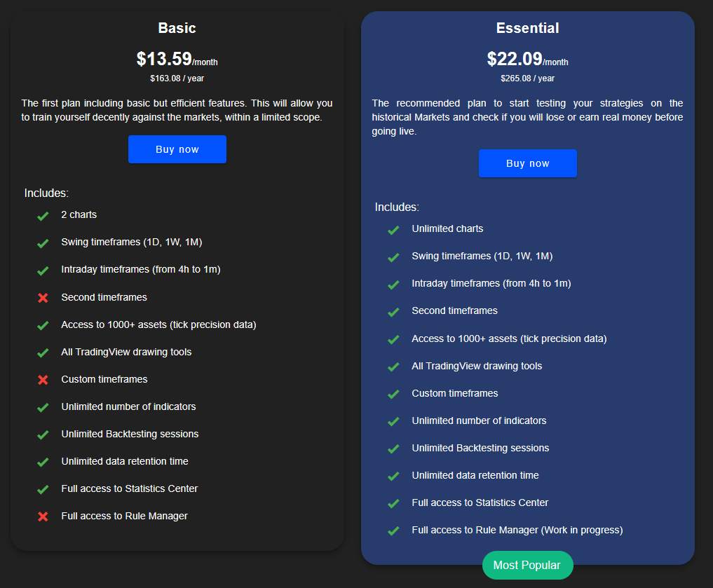Click the $13.59/month price
713x588 pixels.
pyautogui.click(x=177, y=59)
